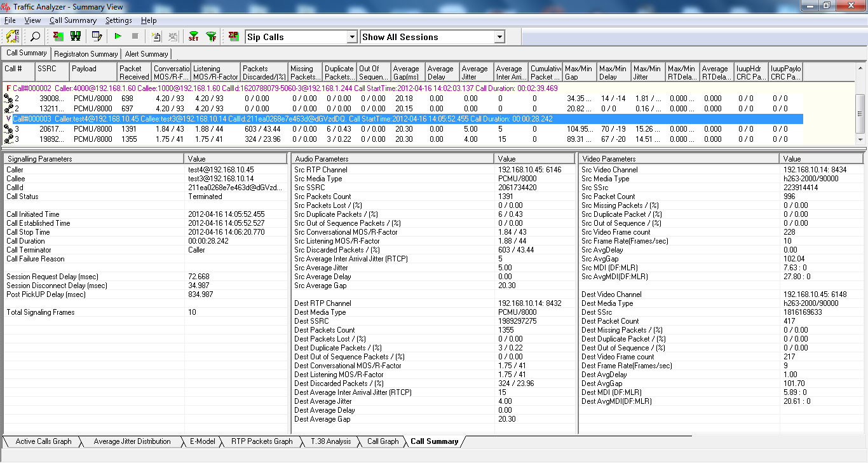Click the stream icon of SSRC 20617 row
The width and height of the screenshot is (868, 463).
(8, 129)
